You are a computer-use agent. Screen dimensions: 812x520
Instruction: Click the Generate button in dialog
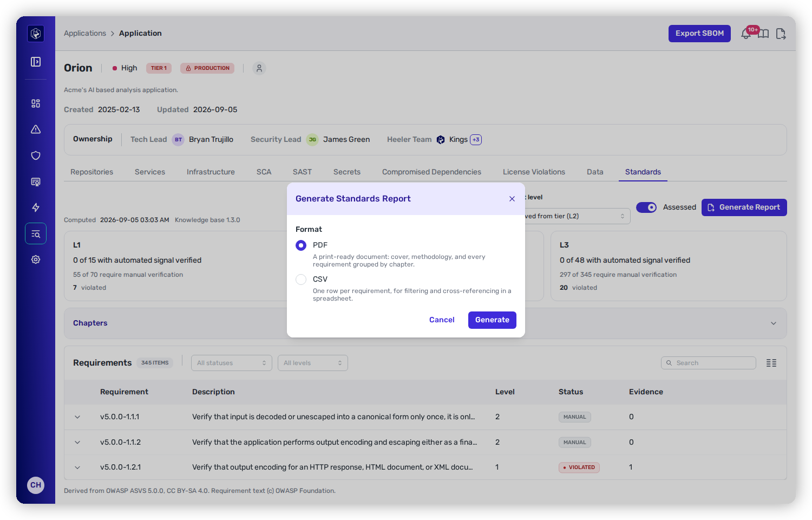(x=492, y=320)
